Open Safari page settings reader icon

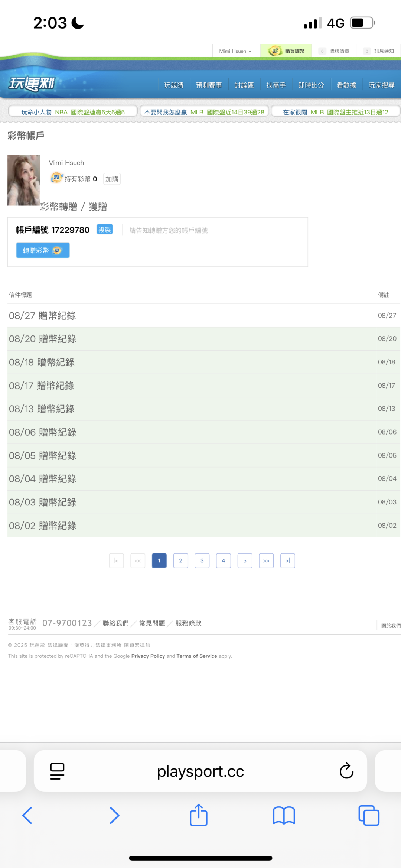coord(57,771)
